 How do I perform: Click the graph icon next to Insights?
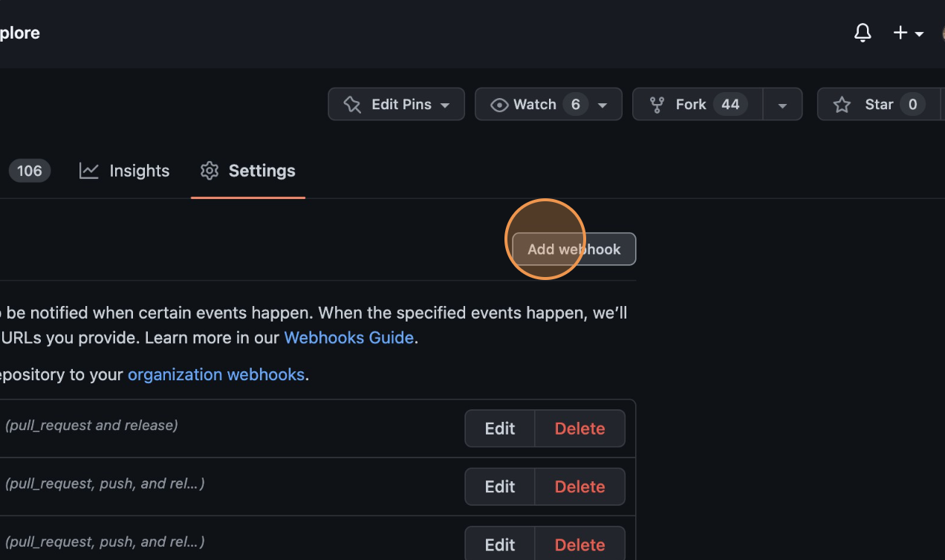(x=88, y=171)
